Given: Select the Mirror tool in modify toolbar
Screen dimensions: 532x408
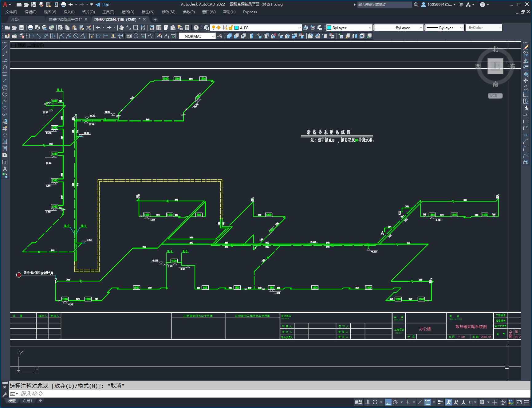Looking at the screenshot, I should [526, 61].
